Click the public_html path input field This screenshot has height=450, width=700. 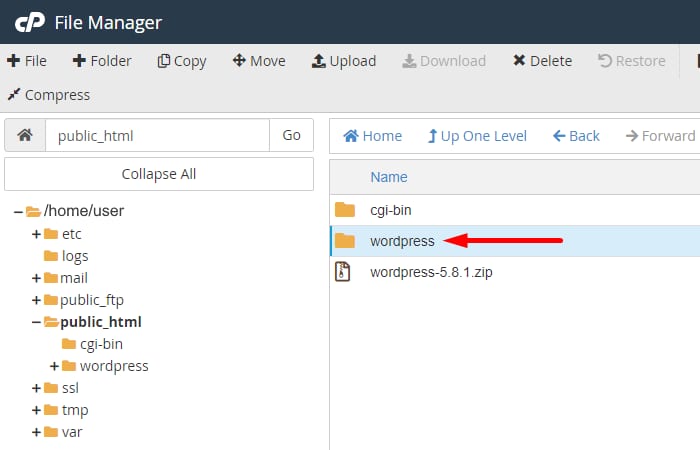[157, 136]
